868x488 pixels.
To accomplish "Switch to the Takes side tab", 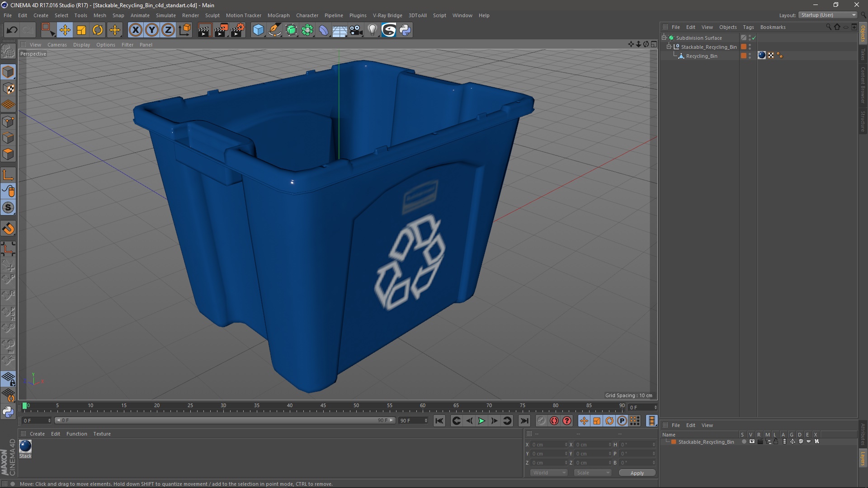I will pos(863,54).
